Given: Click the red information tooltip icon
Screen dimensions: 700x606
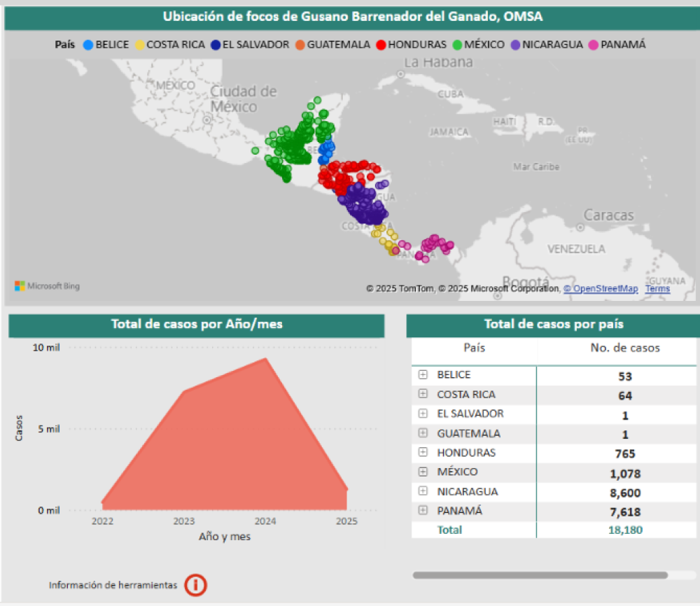Looking at the screenshot, I should [x=196, y=584].
